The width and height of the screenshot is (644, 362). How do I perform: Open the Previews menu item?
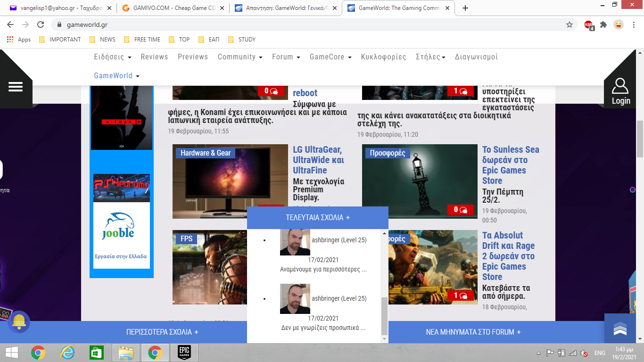pos(193,57)
